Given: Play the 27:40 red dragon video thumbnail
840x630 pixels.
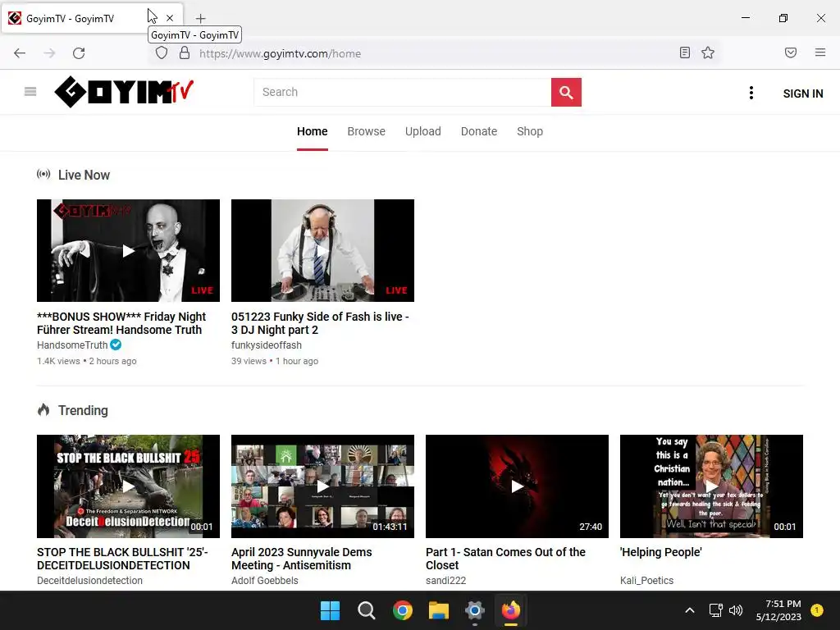Looking at the screenshot, I should [x=517, y=486].
